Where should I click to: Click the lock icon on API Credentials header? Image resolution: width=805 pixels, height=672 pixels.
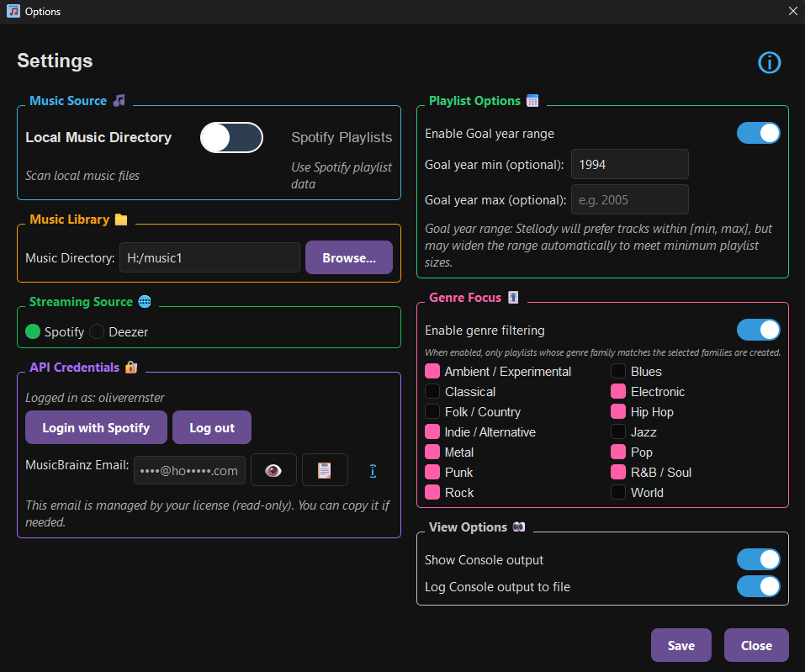click(x=131, y=368)
